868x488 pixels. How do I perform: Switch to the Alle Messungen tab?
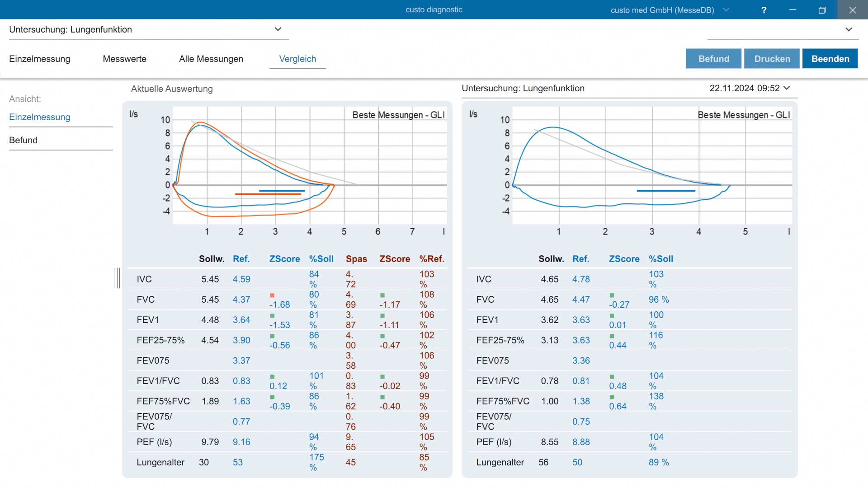click(211, 59)
